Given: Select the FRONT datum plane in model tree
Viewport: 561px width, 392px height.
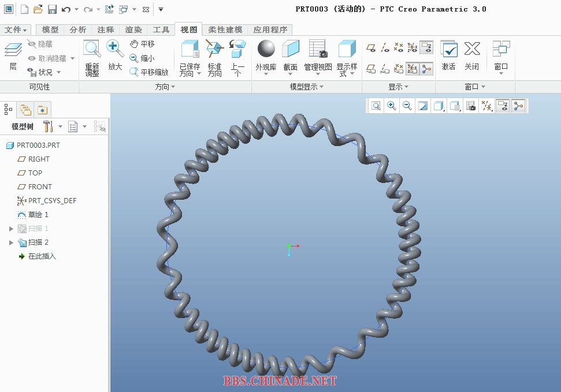Looking at the screenshot, I should 40,186.
